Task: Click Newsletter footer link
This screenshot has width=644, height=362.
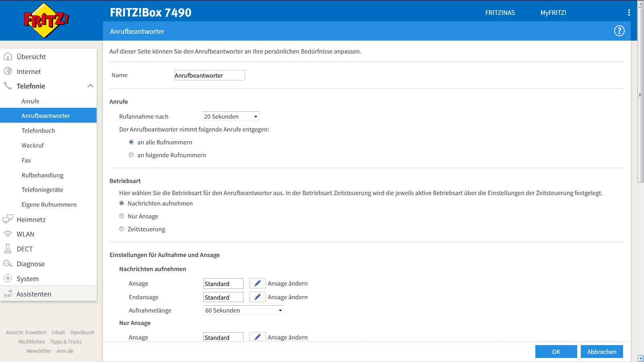Action: point(39,351)
